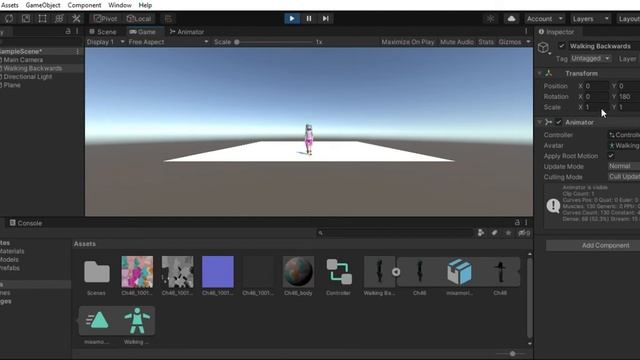Switch to the Console tab

(26, 223)
